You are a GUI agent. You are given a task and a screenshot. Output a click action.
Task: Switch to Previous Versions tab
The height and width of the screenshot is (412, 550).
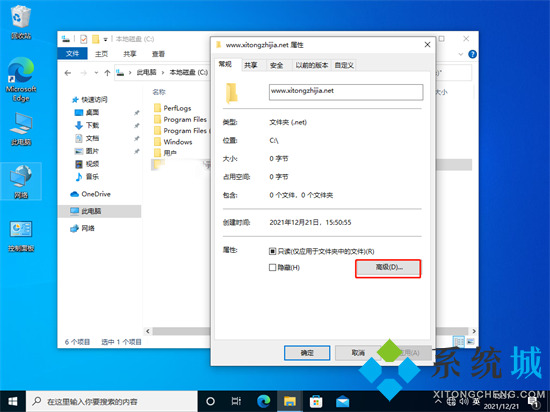[311, 65]
